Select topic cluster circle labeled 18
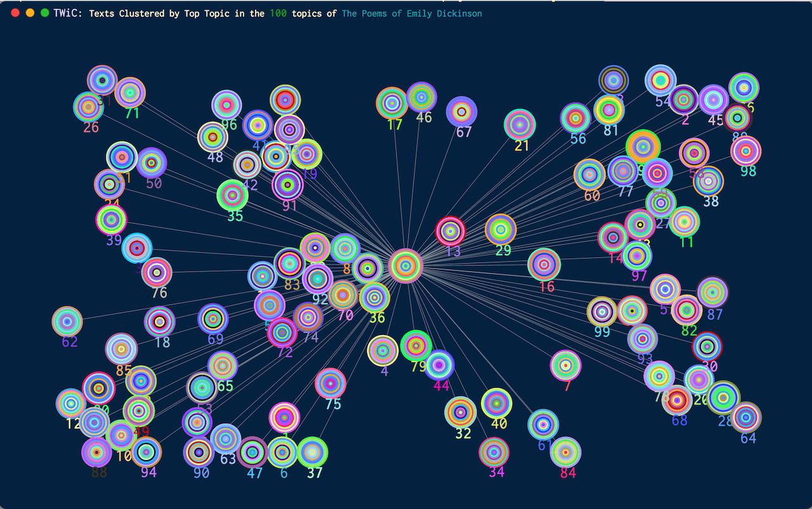The width and height of the screenshot is (812, 509). coord(160,322)
